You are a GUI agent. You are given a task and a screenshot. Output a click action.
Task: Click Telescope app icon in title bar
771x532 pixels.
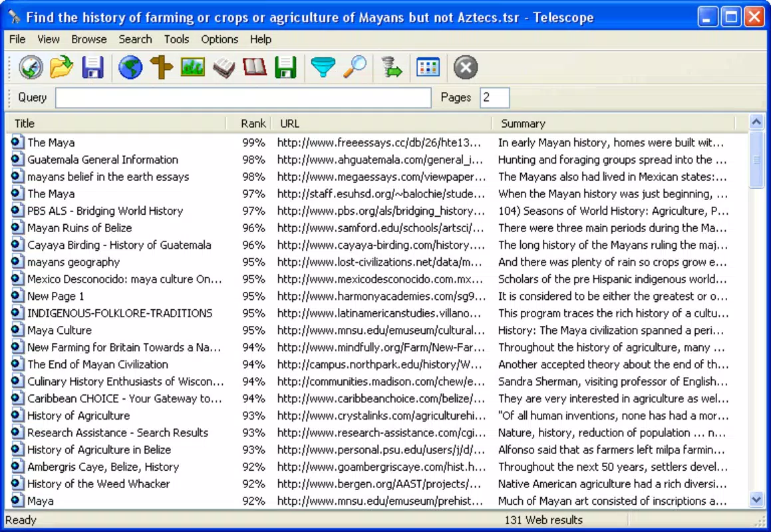coord(14,17)
